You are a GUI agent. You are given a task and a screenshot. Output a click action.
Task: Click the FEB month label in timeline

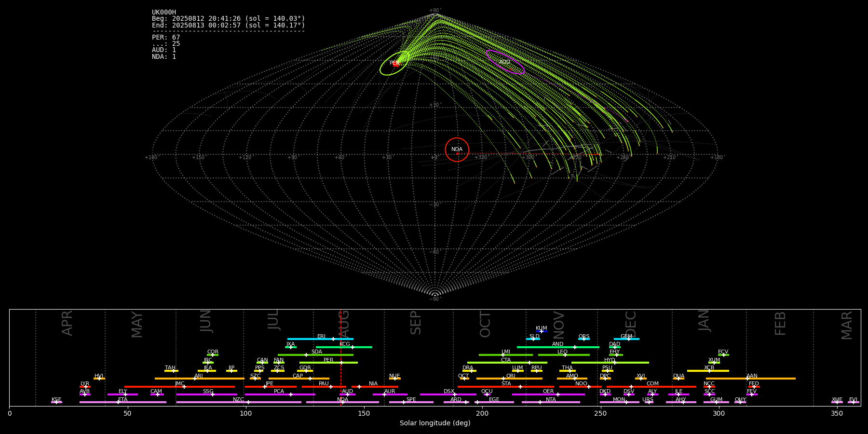pos(780,323)
